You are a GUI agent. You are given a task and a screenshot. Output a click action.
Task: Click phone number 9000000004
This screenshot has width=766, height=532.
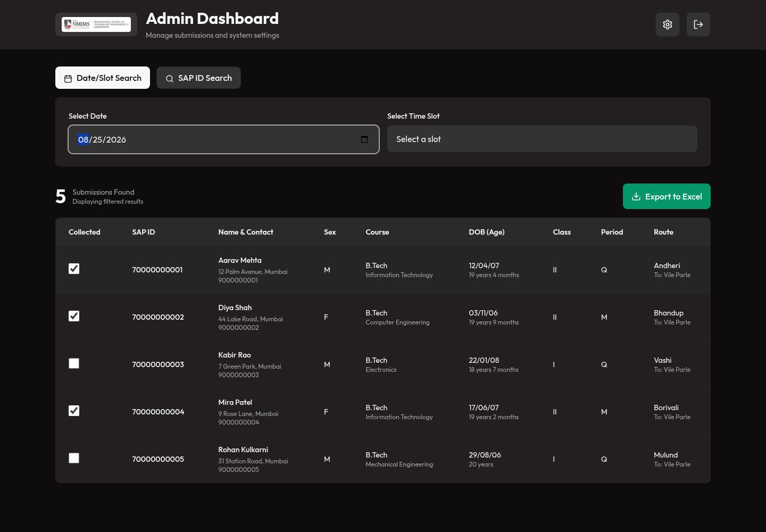(239, 422)
